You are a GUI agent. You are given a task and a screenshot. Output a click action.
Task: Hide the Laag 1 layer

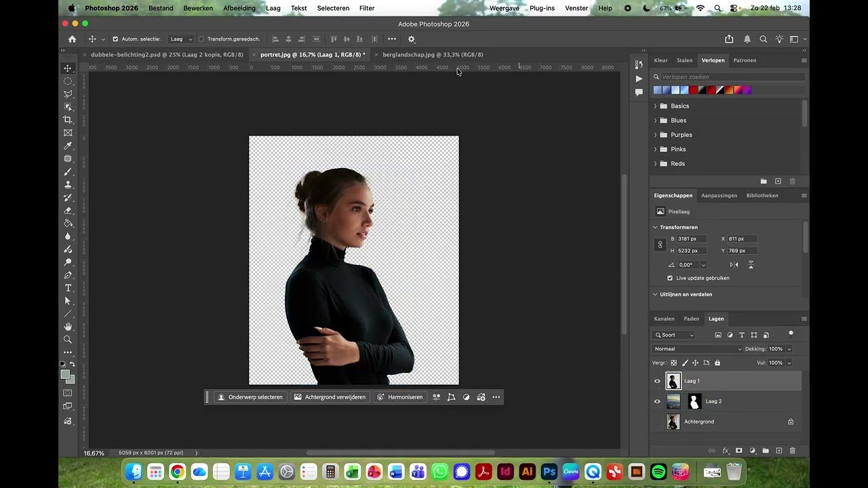(657, 381)
